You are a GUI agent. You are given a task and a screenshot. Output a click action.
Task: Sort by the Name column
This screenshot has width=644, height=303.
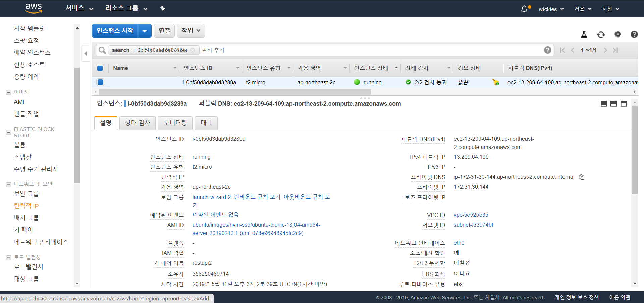click(145, 68)
